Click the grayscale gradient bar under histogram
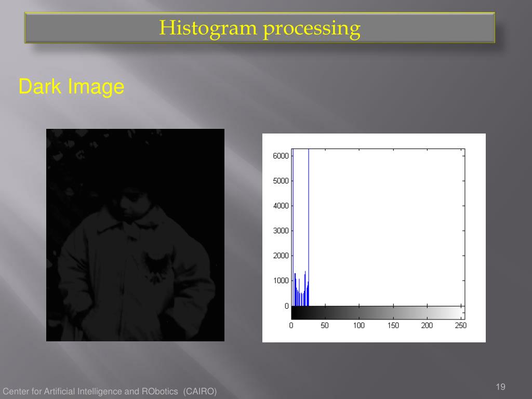Image resolution: width=532 pixels, height=399 pixels. (378, 312)
